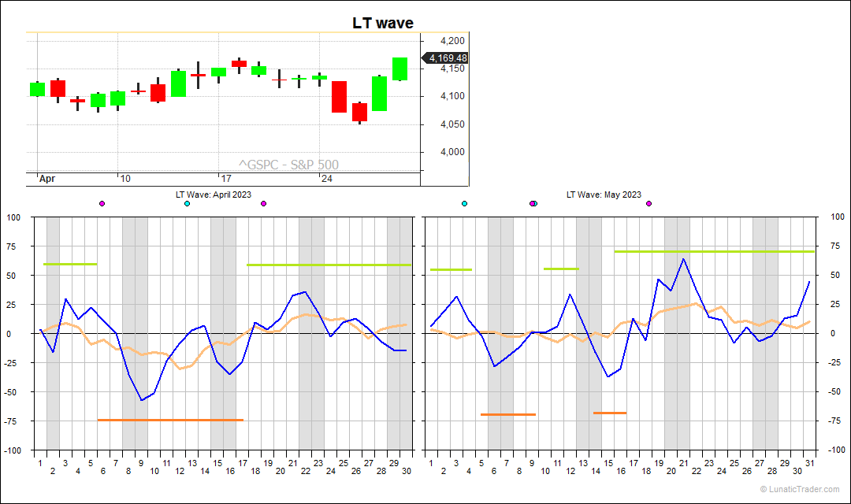The height and width of the screenshot is (504, 851).
Task: Select the LT Wave: May 2023 label
Action: (x=604, y=195)
